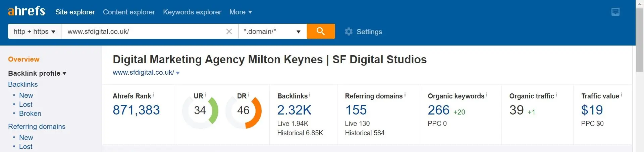Click the info icon beside Referring domains
This screenshot has height=152, width=644.
(405, 95)
